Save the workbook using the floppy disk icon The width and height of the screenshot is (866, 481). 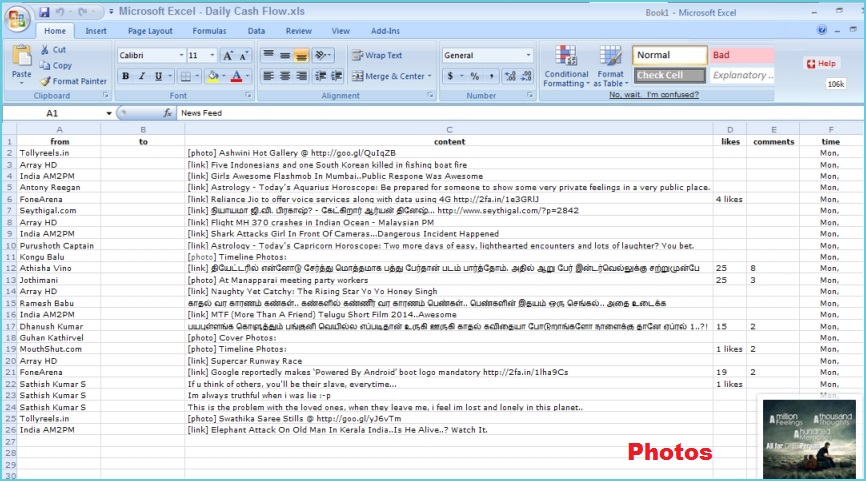click(44, 12)
